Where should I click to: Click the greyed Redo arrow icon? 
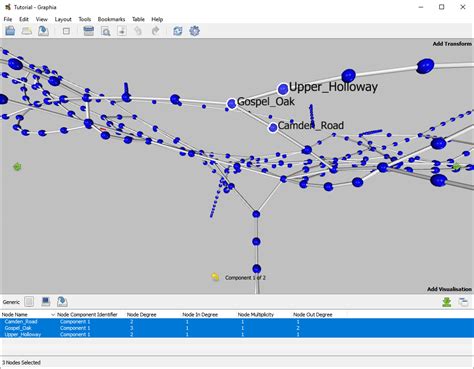[x=155, y=31]
